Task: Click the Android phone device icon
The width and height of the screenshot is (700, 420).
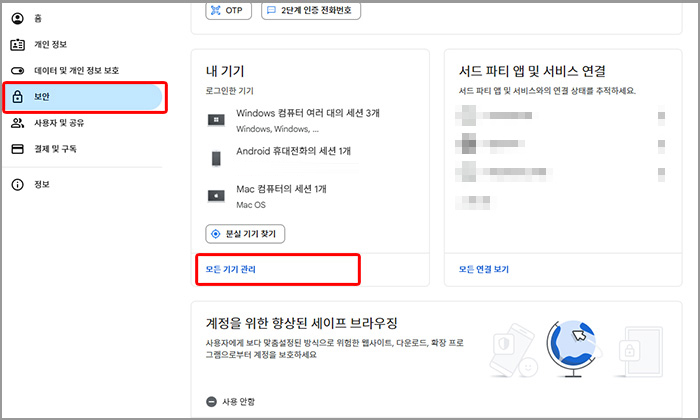Action: 216,158
